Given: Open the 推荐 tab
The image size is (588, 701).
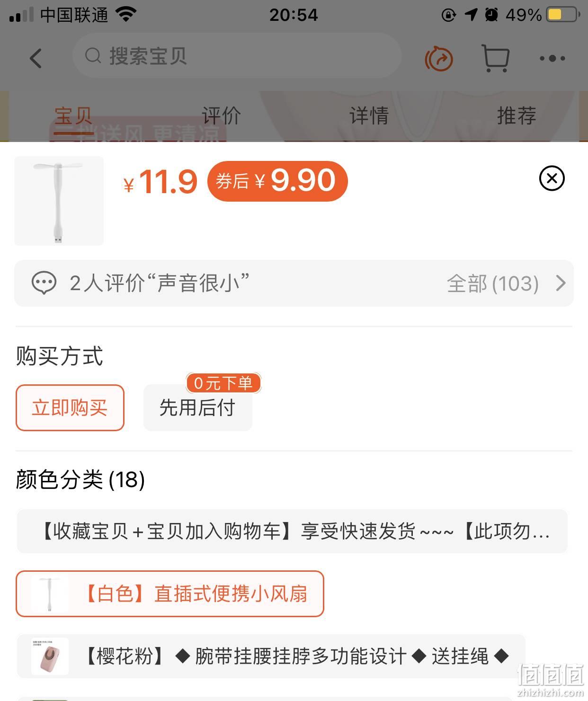Looking at the screenshot, I should click(517, 116).
